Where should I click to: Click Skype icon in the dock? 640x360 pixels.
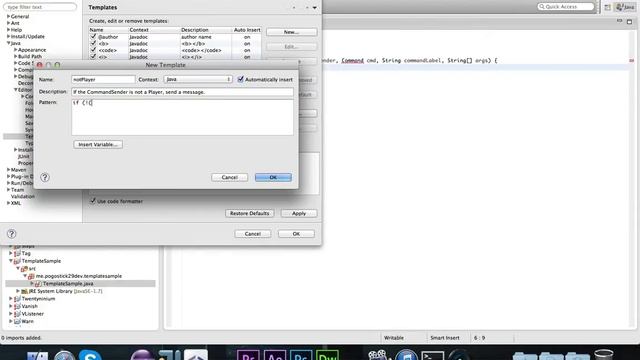tap(90, 356)
